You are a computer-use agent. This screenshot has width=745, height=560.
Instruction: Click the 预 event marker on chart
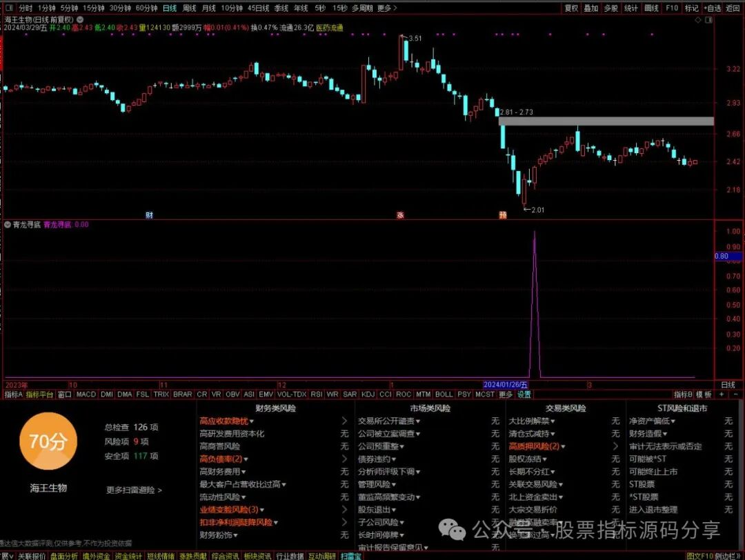(x=503, y=215)
